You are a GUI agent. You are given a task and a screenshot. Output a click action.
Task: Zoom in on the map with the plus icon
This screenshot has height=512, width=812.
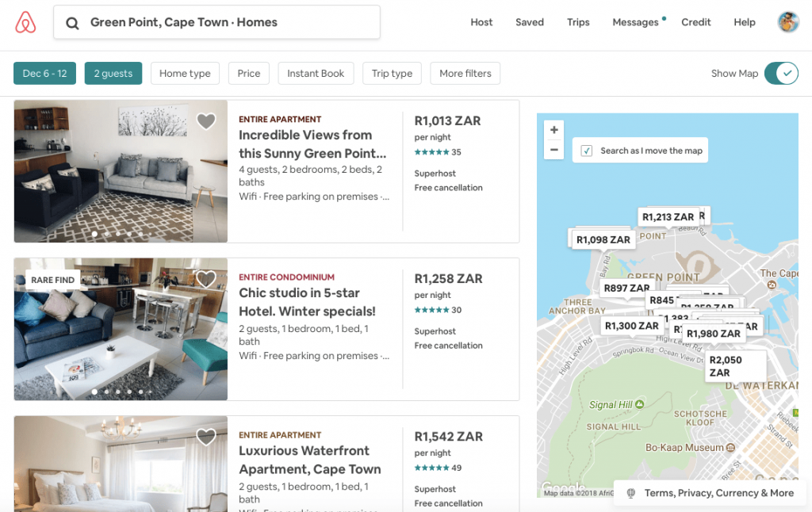(553, 129)
